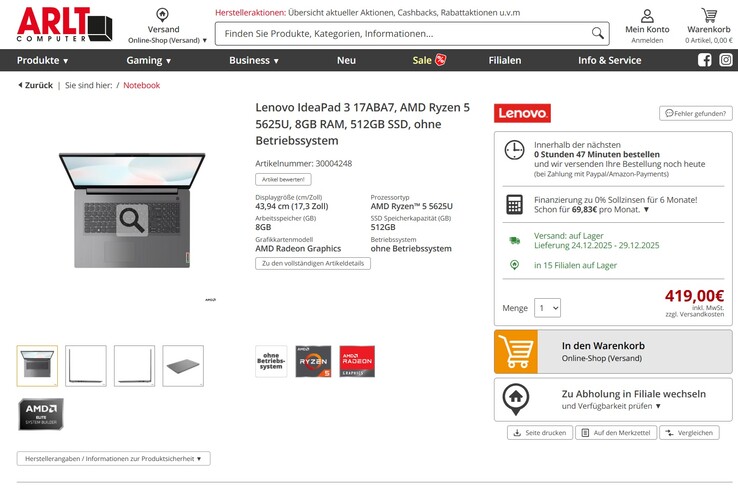Click the search magnifier icon
This screenshot has width=738, height=491.
597,33
